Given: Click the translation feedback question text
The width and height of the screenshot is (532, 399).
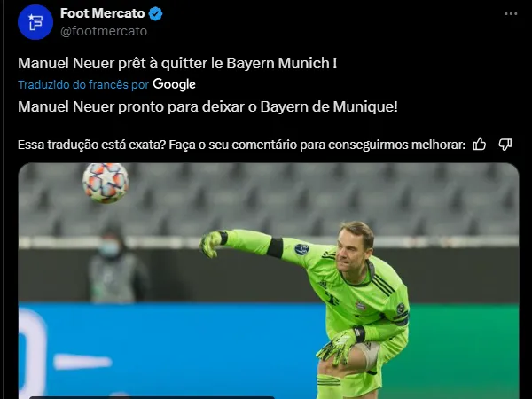Looking at the screenshot, I should (241, 145).
